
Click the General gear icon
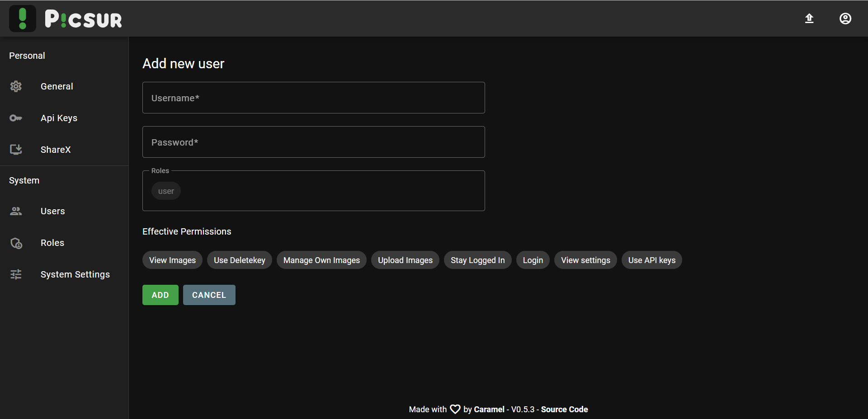[x=16, y=86]
